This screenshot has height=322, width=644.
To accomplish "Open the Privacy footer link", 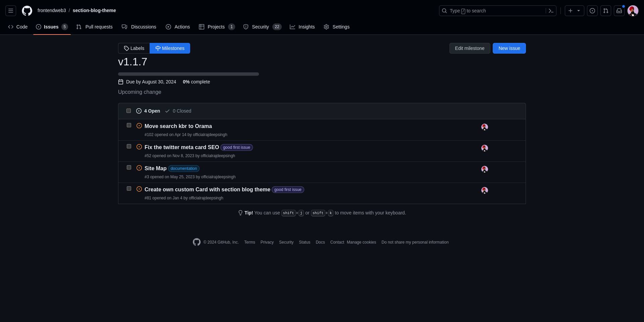I will tap(267, 242).
